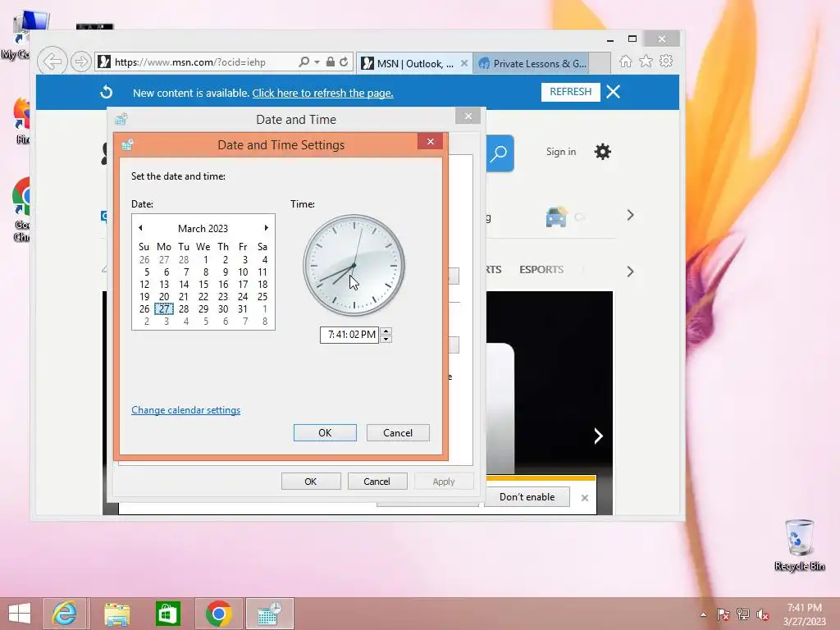Open Change calendar settings link
Viewport: 840px width, 630px height.
pos(186,410)
